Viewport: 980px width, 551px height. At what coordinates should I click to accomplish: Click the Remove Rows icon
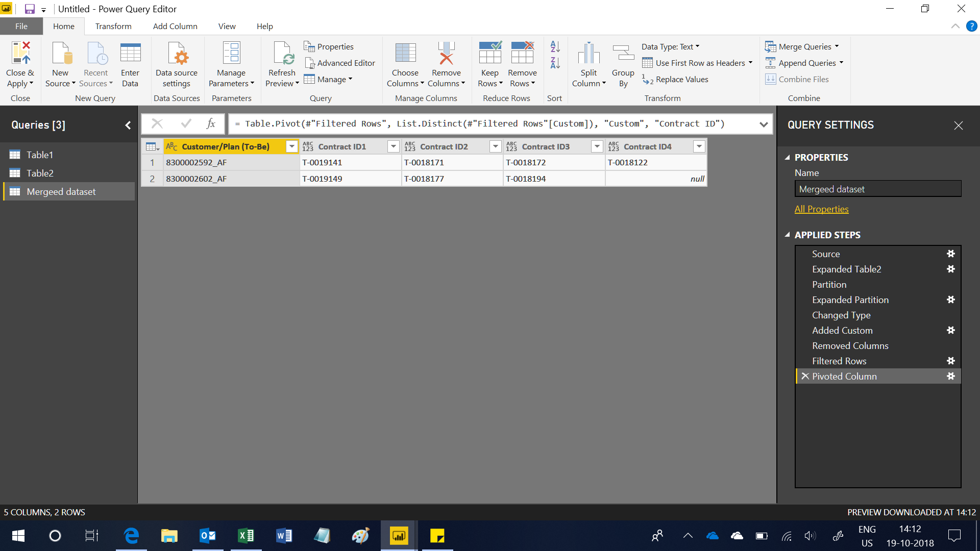click(522, 53)
